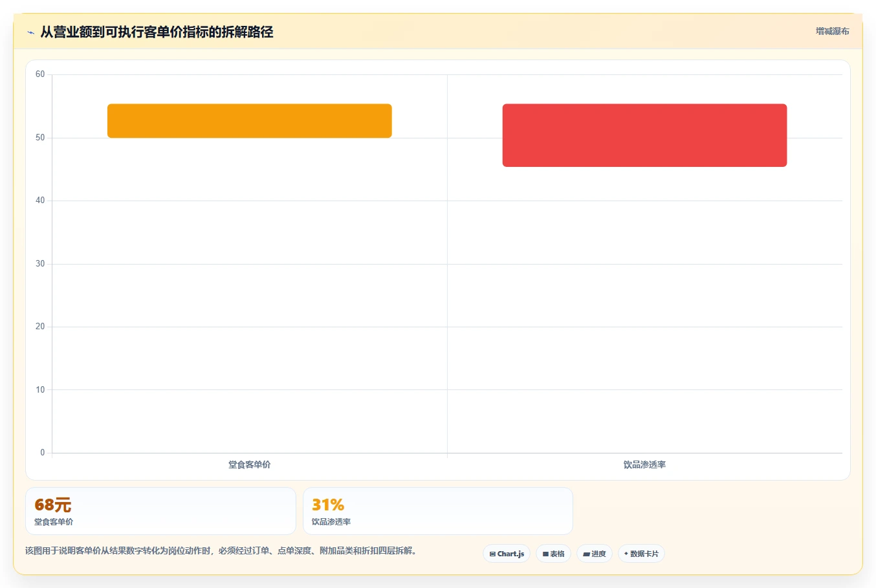Click the y-axis value 30

click(40, 264)
